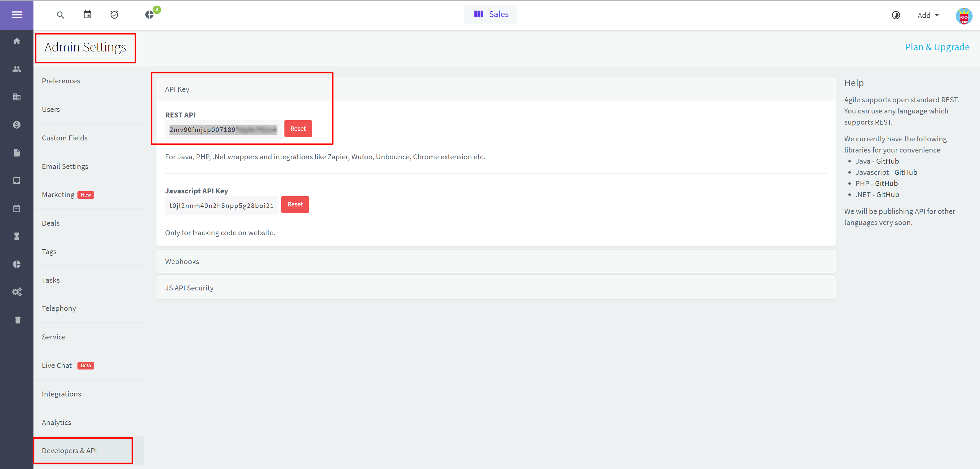Expand the Webhooks section
Viewport: 980px width, 469px height.
[x=182, y=261]
